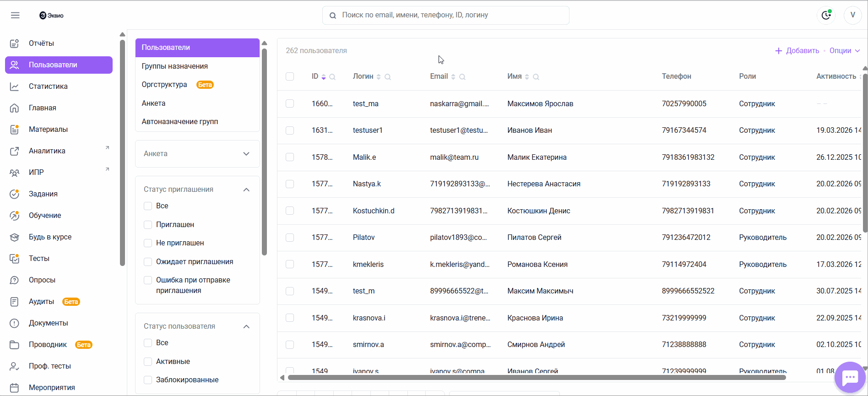Click the ID column sort icon
868x396 pixels.
(324, 77)
